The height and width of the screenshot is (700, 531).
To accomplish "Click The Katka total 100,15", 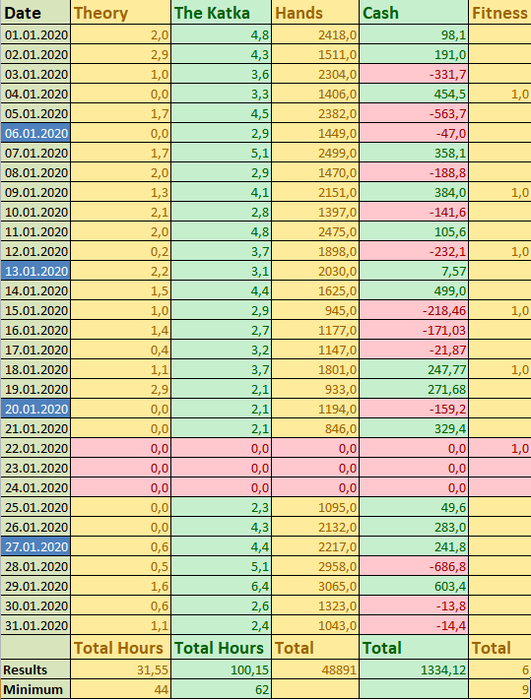I will [221, 670].
